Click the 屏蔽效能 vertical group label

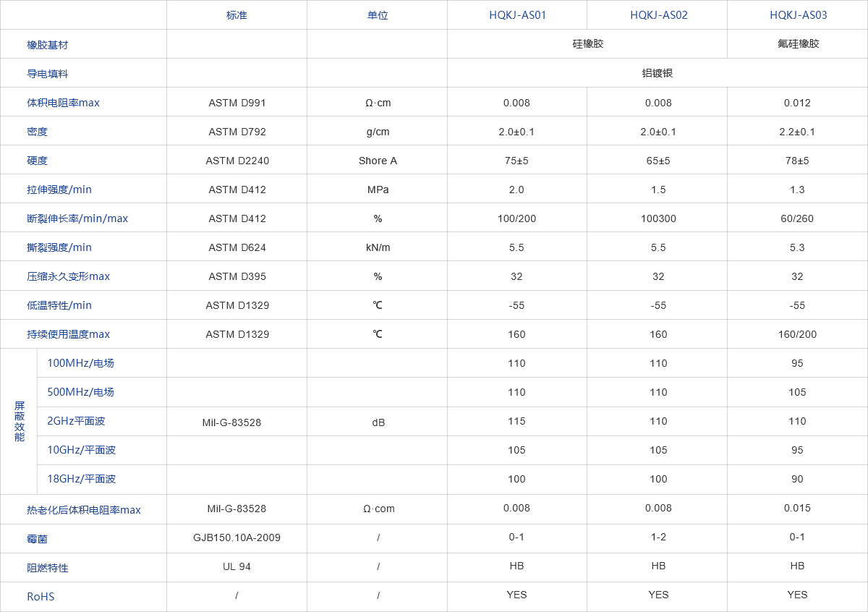pyautogui.click(x=20, y=421)
